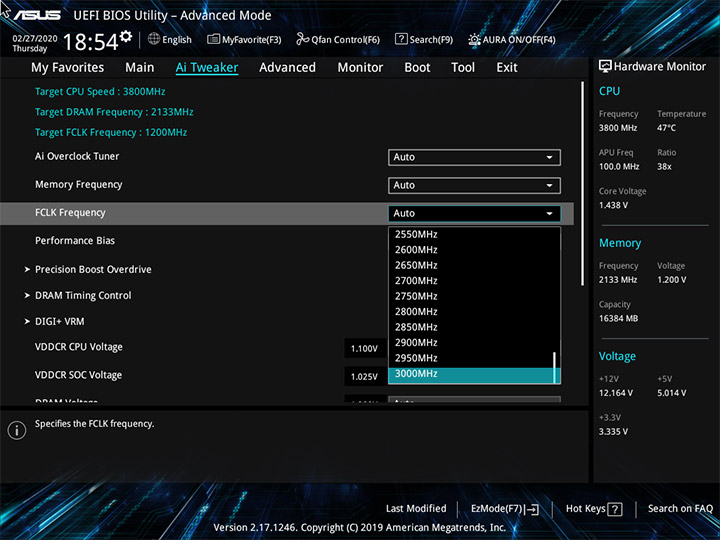The height and width of the screenshot is (540, 720).
Task: Go to the Monitor tab
Action: coord(360,68)
